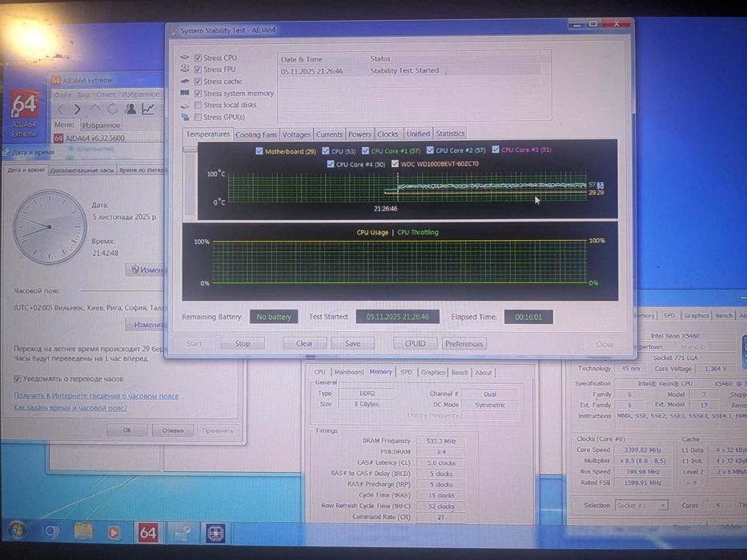Open the Currents tab

[329, 134]
